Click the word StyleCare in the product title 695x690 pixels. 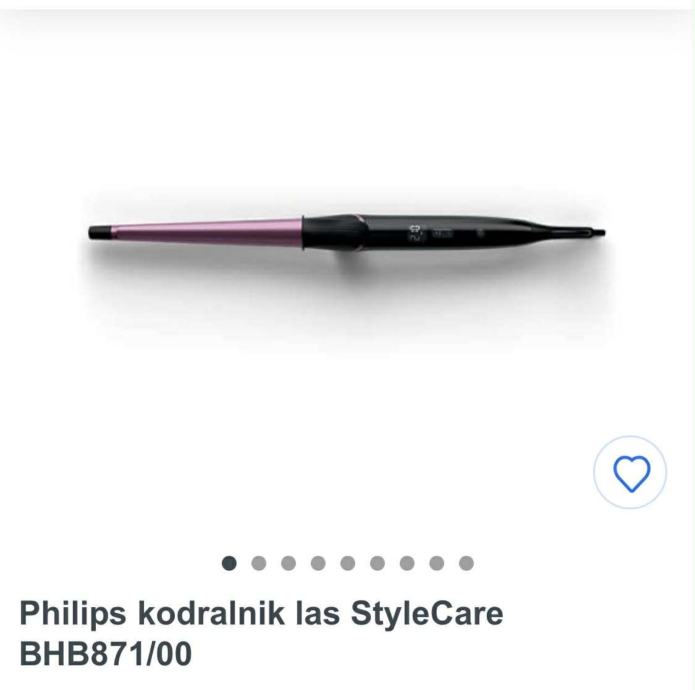click(427, 614)
